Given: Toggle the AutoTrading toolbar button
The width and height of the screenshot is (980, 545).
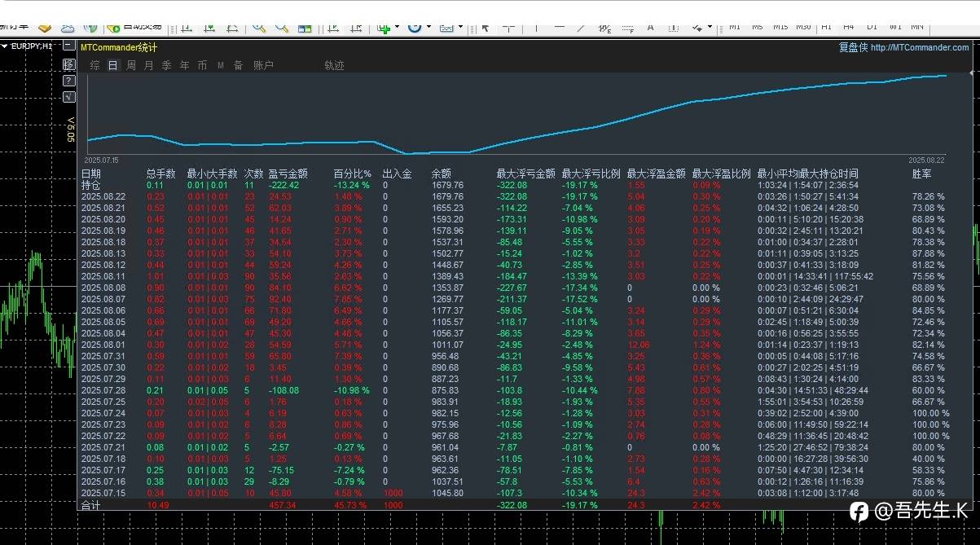Looking at the screenshot, I should [x=135, y=27].
